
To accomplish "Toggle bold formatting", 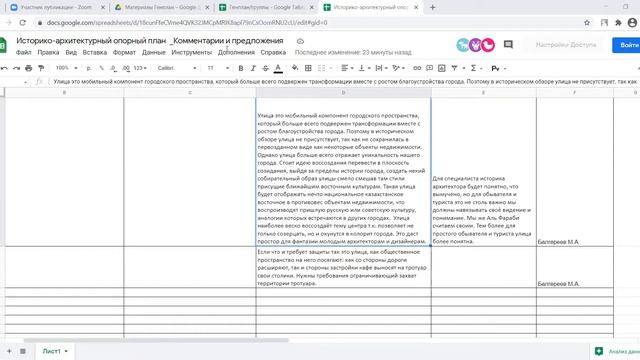I will point(241,68).
